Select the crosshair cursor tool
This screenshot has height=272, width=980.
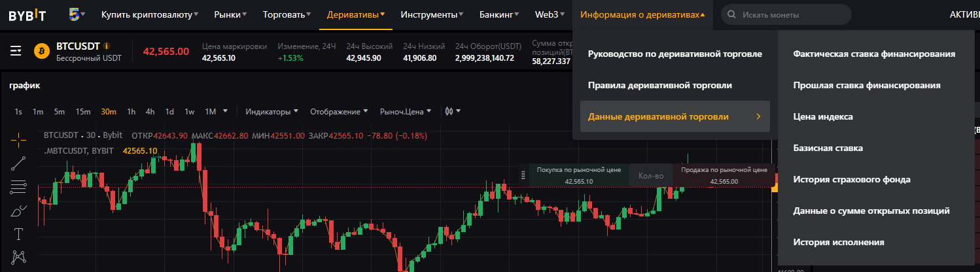[x=19, y=139]
